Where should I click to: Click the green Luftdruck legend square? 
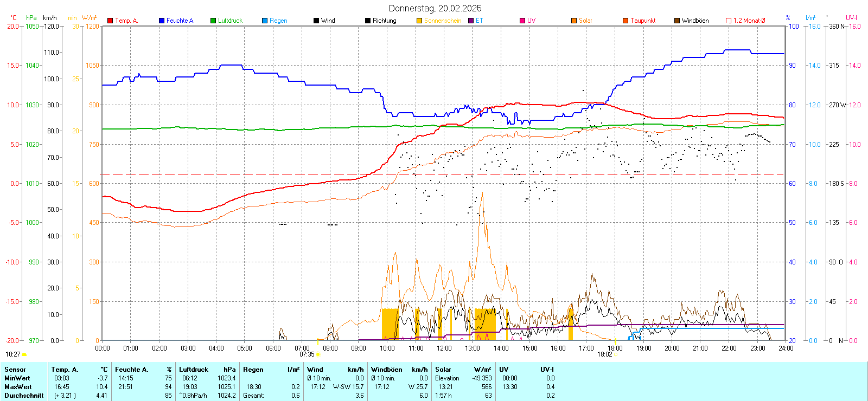213,21
